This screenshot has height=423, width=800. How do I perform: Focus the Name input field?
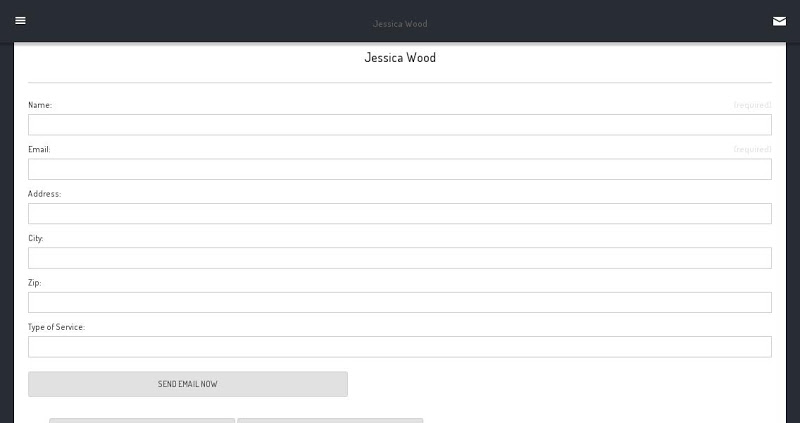coord(399,125)
